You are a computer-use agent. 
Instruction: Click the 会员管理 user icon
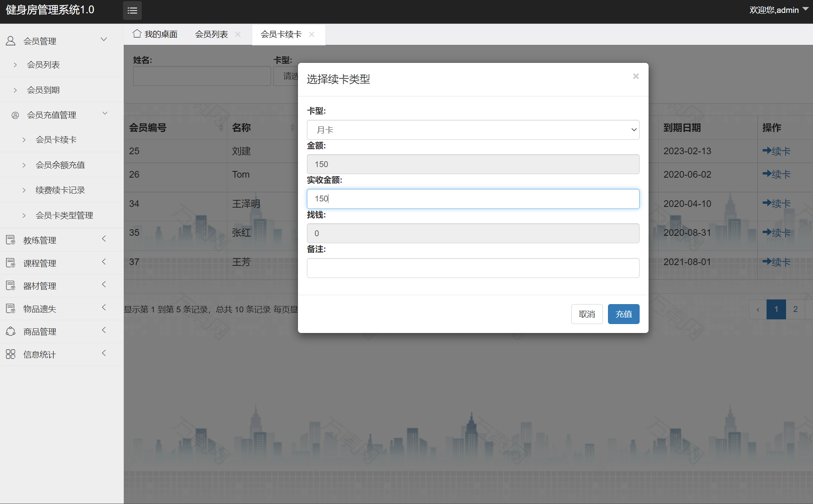pyautogui.click(x=11, y=41)
